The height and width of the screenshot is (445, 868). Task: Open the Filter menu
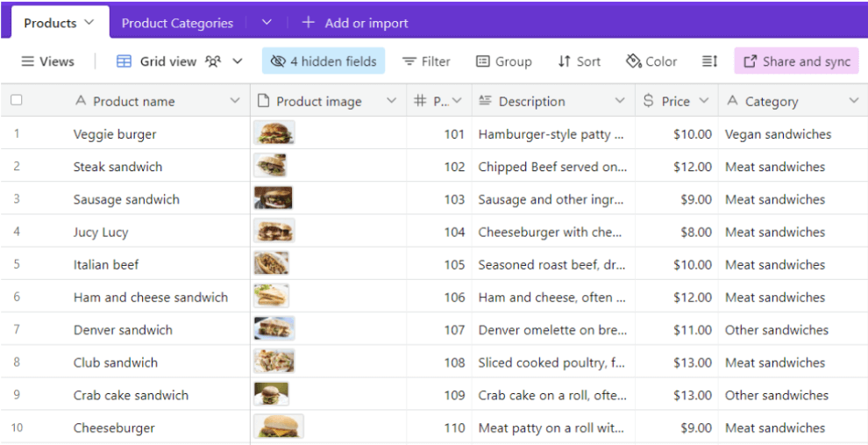coord(426,61)
